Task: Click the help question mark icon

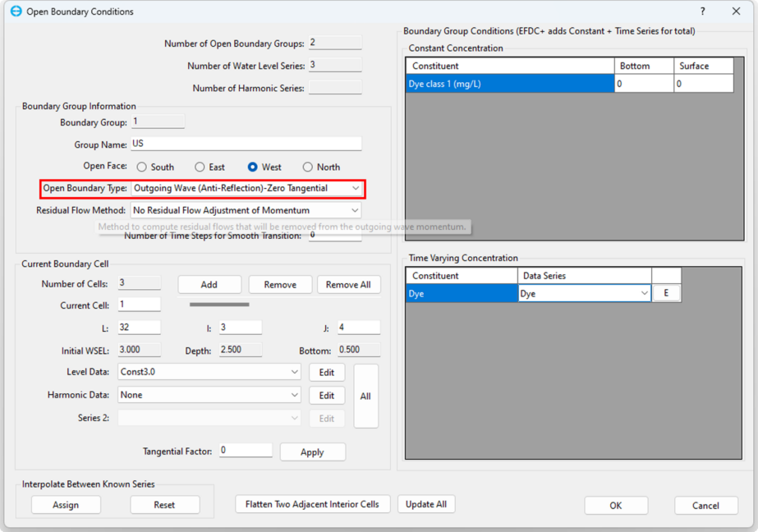Action: point(702,11)
